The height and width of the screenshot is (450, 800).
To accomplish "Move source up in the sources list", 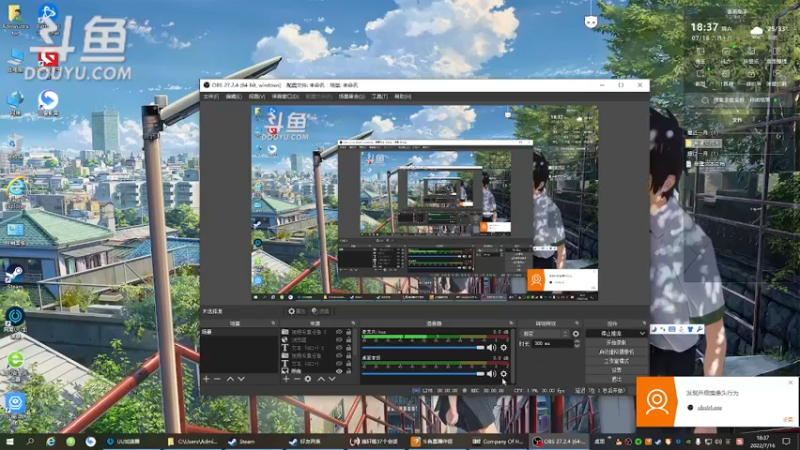I will point(321,379).
